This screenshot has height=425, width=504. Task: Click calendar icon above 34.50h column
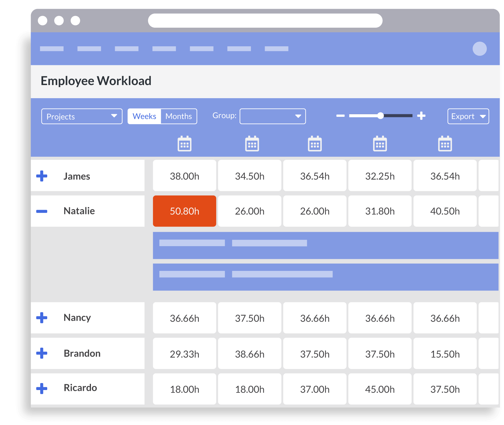(252, 144)
